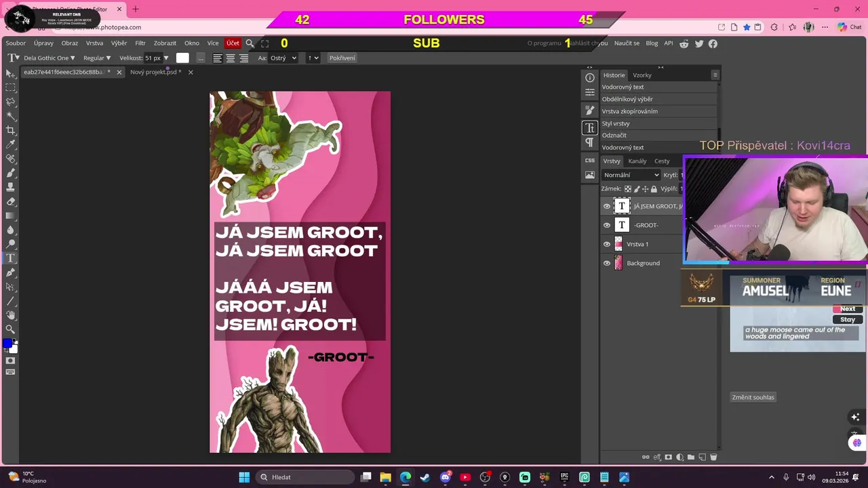Viewport: 868px width, 488px height.
Task: Switch to the Vzorky tab
Action: (x=642, y=75)
